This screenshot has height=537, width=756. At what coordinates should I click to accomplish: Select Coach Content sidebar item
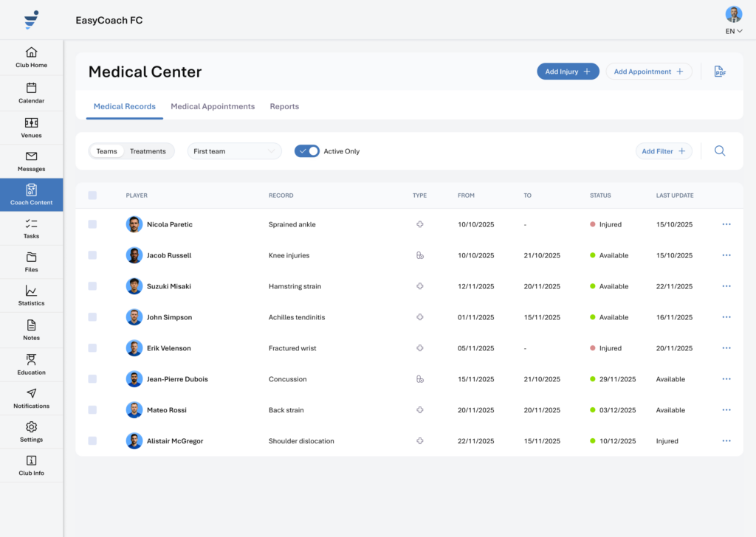31,195
